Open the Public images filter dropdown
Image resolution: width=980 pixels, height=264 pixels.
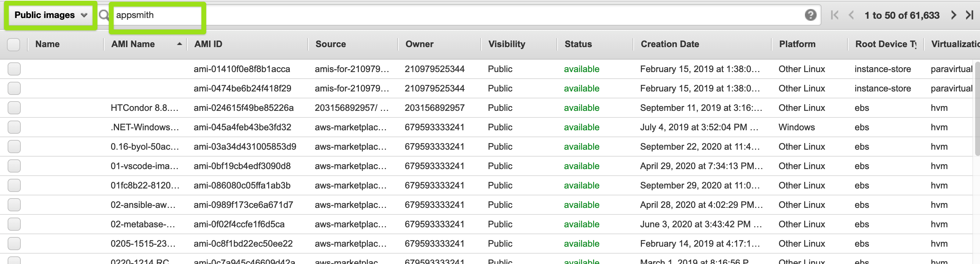pyautogui.click(x=51, y=15)
